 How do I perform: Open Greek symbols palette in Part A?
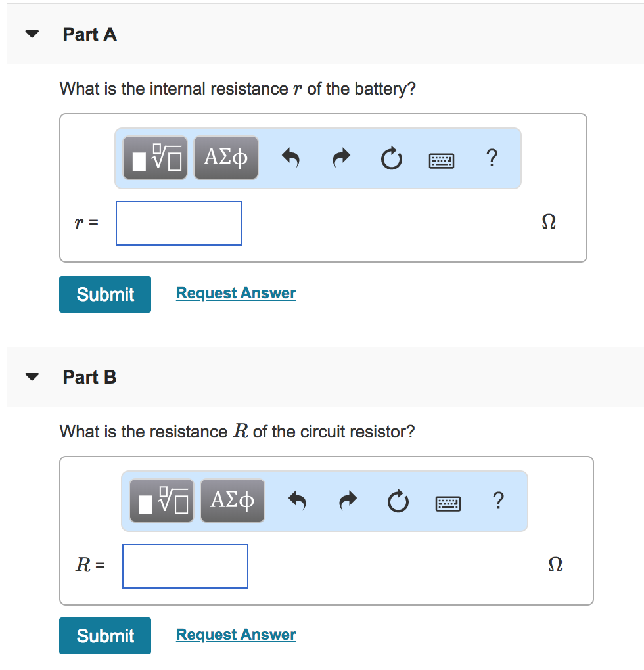click(226, 158)
